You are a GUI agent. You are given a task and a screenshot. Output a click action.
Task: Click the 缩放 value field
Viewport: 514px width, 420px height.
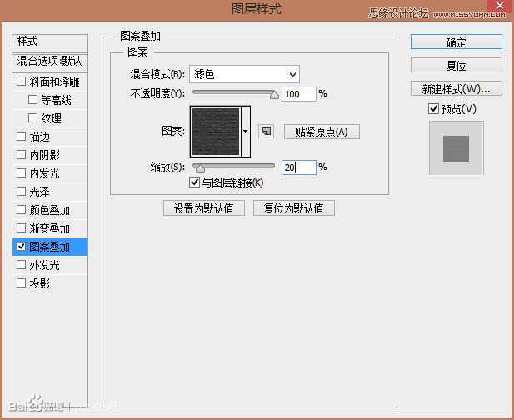[x=299, y=167]
